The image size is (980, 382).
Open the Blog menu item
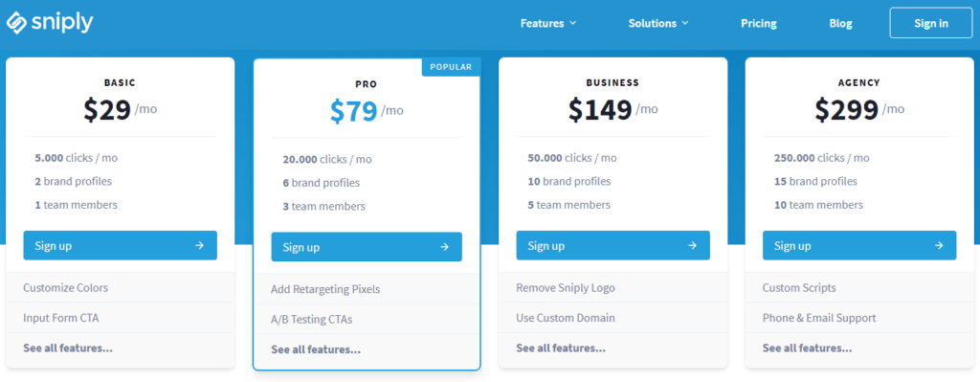pyautogui.click(x=840, y=24)
